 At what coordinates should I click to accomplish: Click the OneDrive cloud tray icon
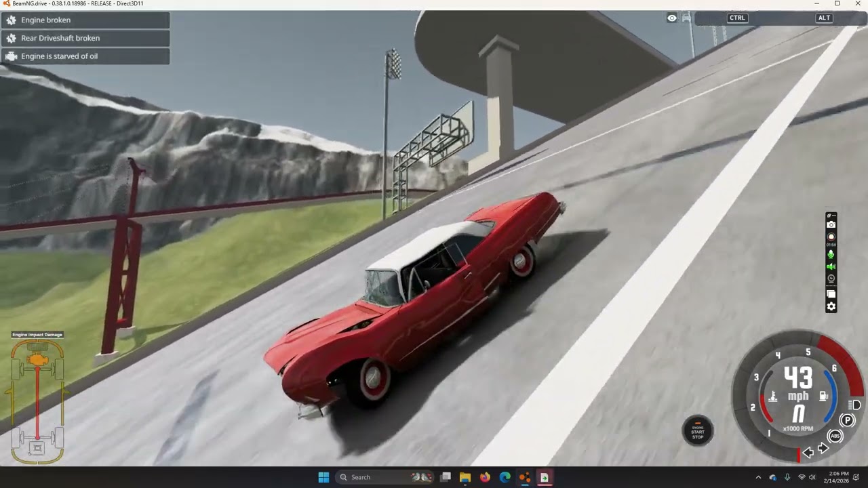pyautogui.click(x=772, y=477)
